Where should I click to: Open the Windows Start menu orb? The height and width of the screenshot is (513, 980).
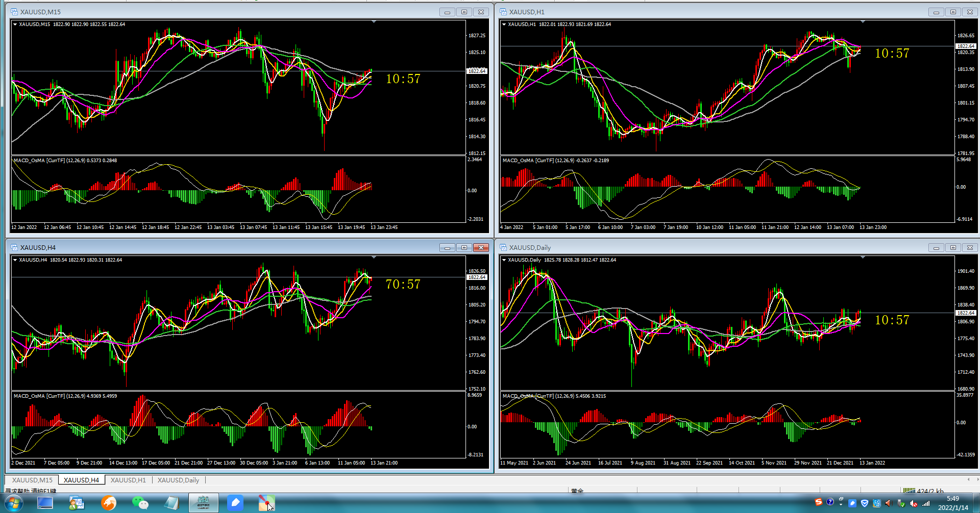tap(13, 503)
